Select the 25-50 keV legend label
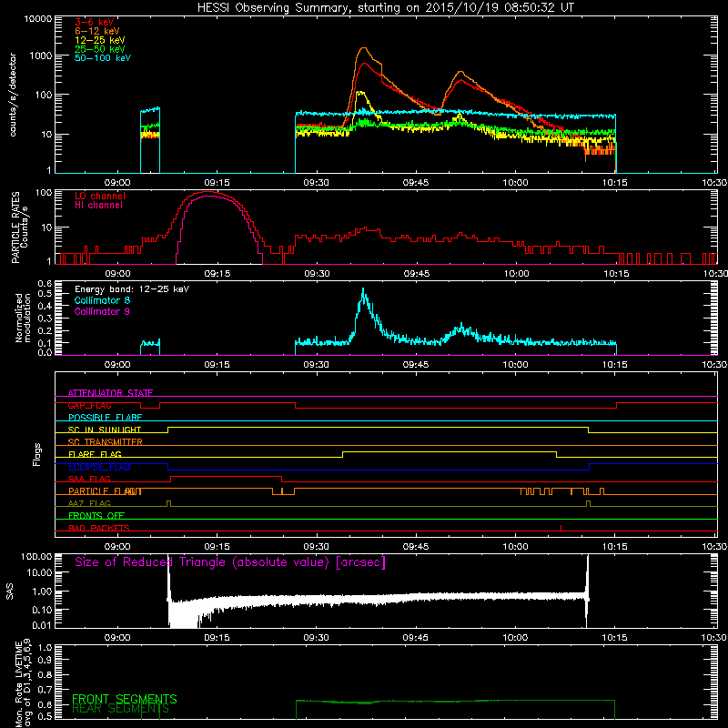 point(99,49)
